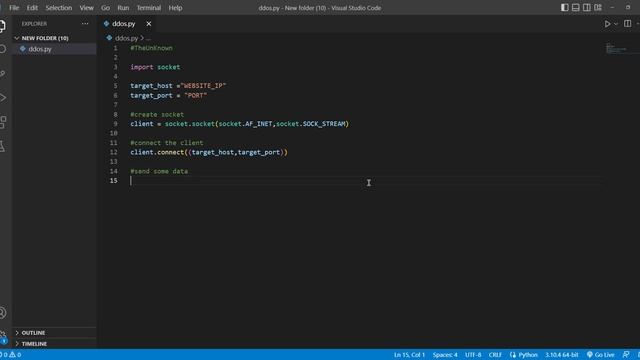This screenshot has width=640, height=360.
Task: Open the Run and Debug view
Action: coord(2,98)
